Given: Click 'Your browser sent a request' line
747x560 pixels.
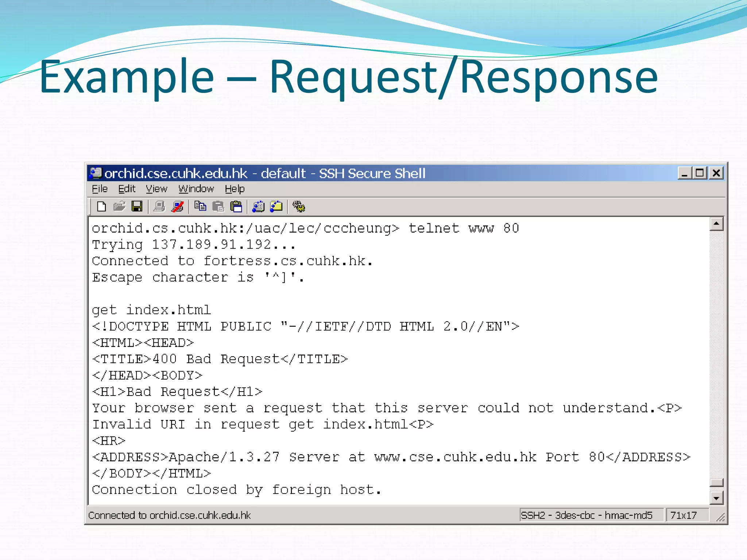Looking at the screenshot, I should [387, 408].
